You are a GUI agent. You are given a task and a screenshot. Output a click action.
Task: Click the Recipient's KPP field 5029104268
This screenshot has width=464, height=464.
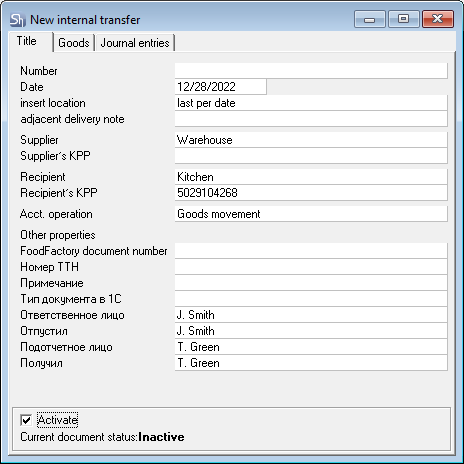[x=311, y=193]
